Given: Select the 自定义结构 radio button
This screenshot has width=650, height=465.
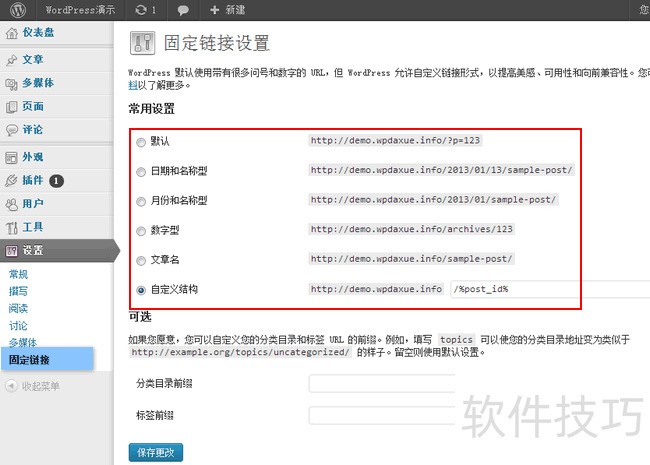Looking at the screenshot, I should pos(141,290).
